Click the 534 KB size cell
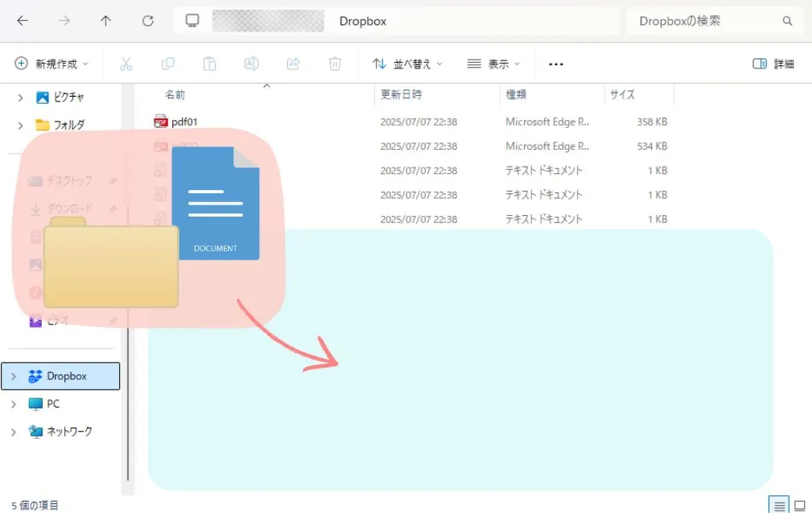Viewport: 812px width, 513px height. [652, 146]
